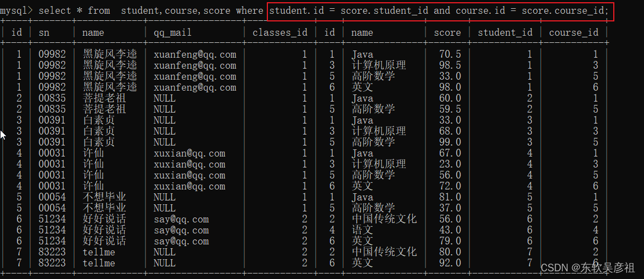The height and width of the screenshot is (279, 644).
Task: Click sn '00391' in the row scoring 68.0
Action: [x=52, y=131]
